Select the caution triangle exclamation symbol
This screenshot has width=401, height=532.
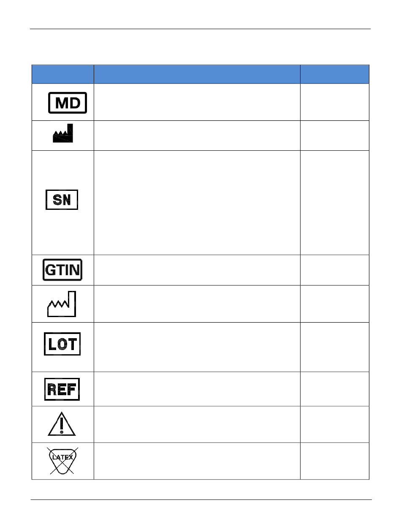coord(62,423)
